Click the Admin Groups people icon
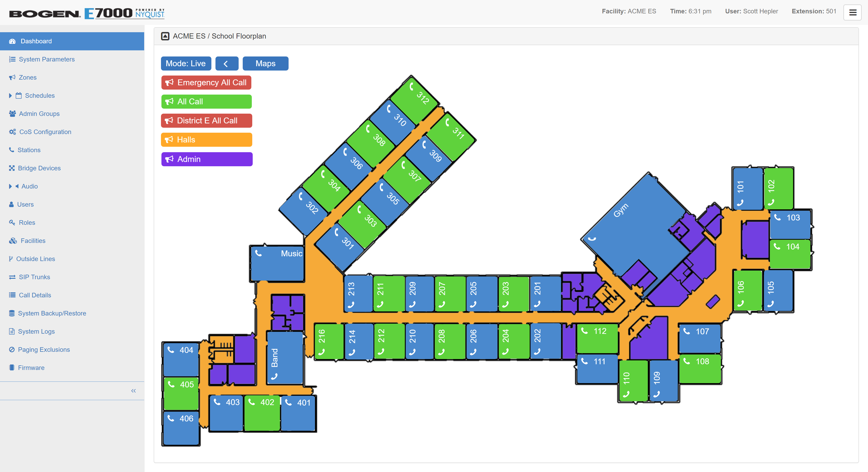868x472 pixels. 12,114
